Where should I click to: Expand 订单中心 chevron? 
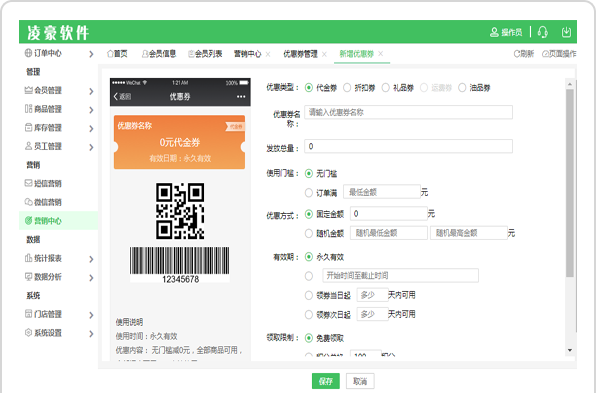pos(91,54)
